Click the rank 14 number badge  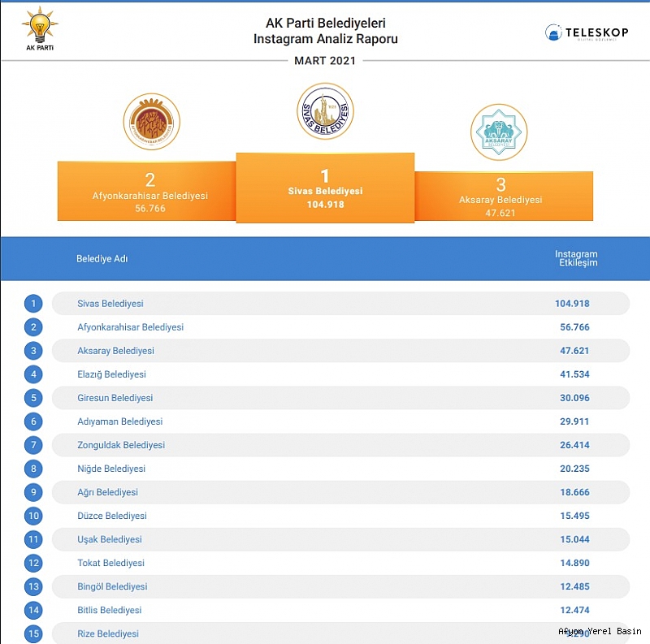[33, 610]
